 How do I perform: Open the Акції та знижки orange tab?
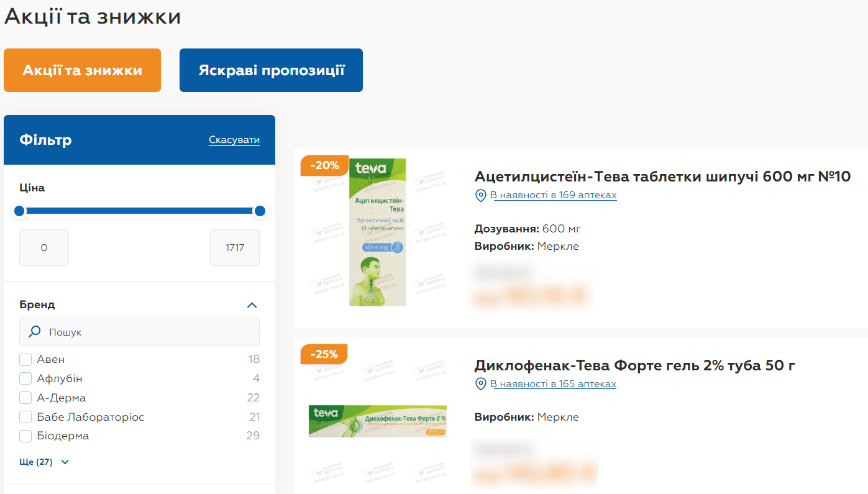point(82,70)
